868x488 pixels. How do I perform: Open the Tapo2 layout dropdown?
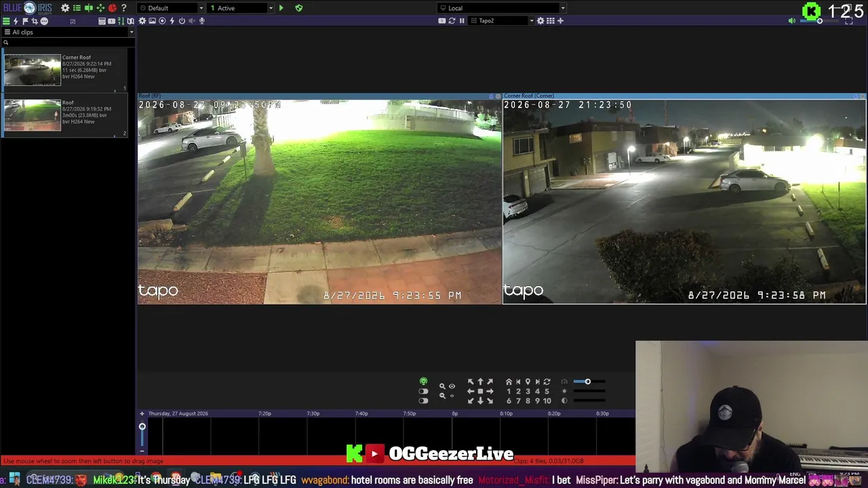pyautogui.click(x=501, y=21)
